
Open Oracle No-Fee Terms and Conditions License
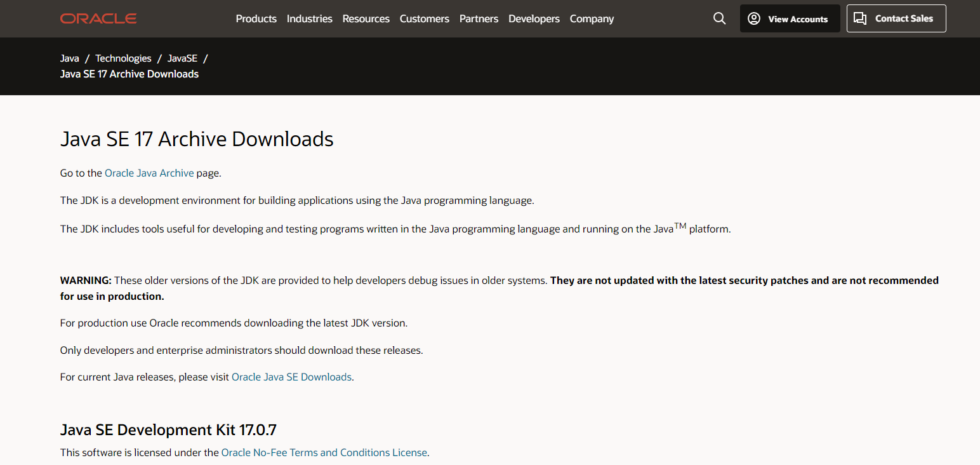click(324, 453)
